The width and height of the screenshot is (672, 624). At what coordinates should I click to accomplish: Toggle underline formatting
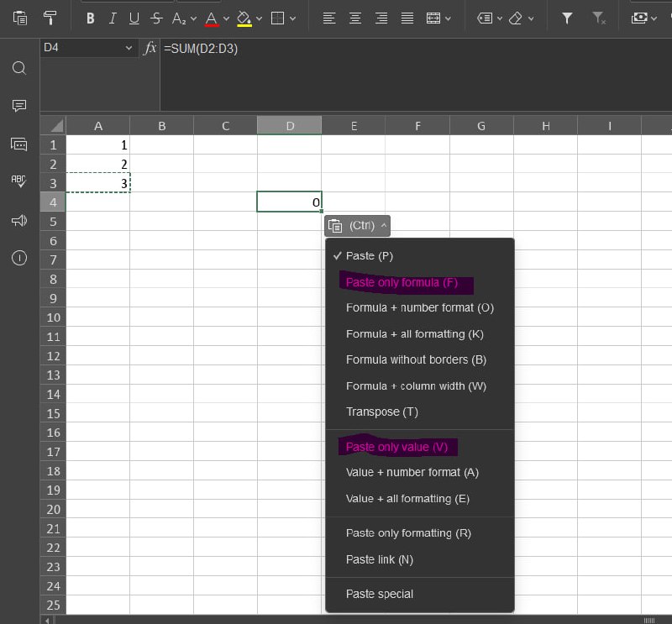(x=134, y=18)
